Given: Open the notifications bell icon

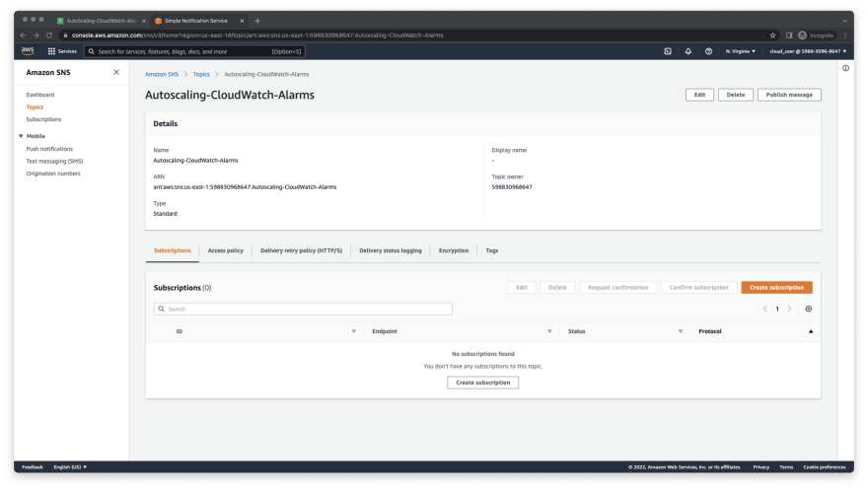Looking at the screenshot, I should coord(688,51).
